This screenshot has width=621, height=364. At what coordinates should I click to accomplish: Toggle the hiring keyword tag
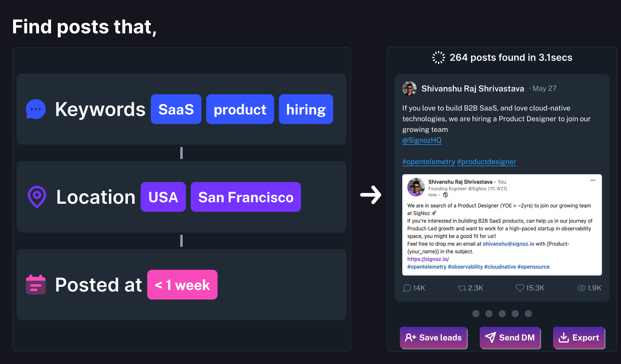306,109
